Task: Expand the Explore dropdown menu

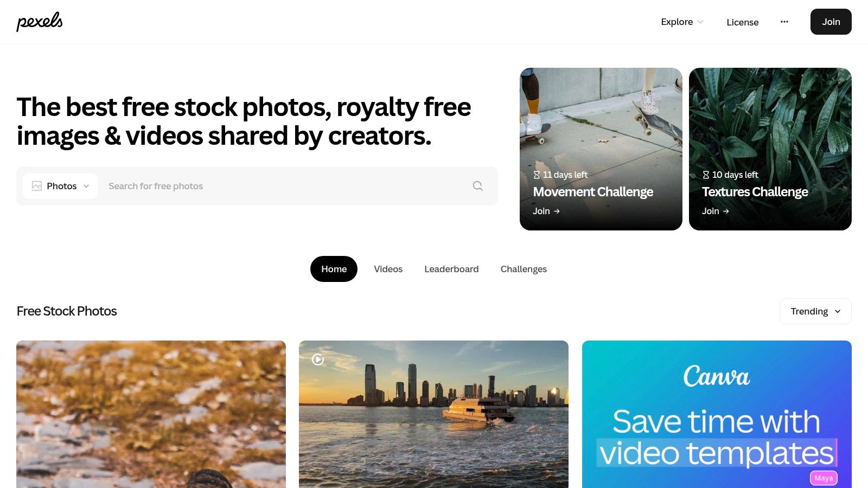Action: pos(682,22)
